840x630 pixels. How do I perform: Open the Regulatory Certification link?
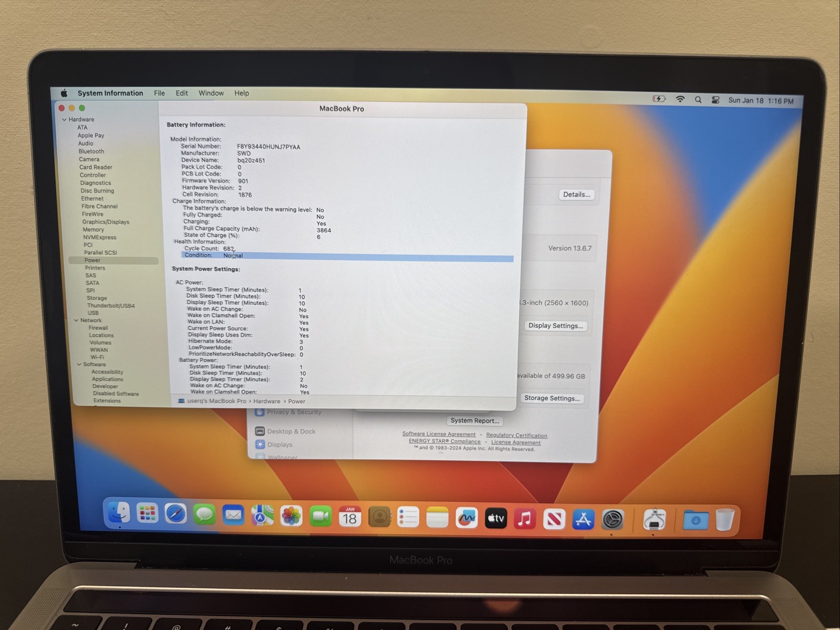[516, 435]
